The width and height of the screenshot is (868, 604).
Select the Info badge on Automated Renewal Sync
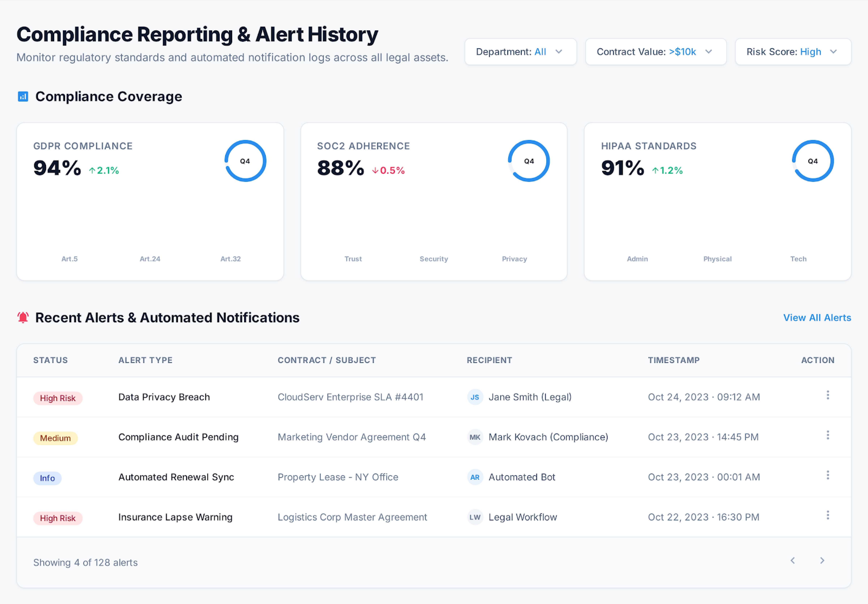point(47,478)
